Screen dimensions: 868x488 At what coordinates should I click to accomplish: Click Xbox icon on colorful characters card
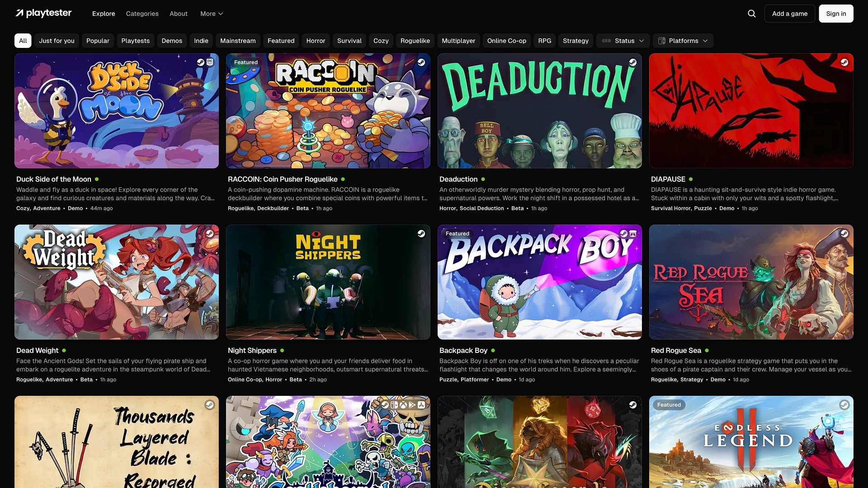coord(403,405)
